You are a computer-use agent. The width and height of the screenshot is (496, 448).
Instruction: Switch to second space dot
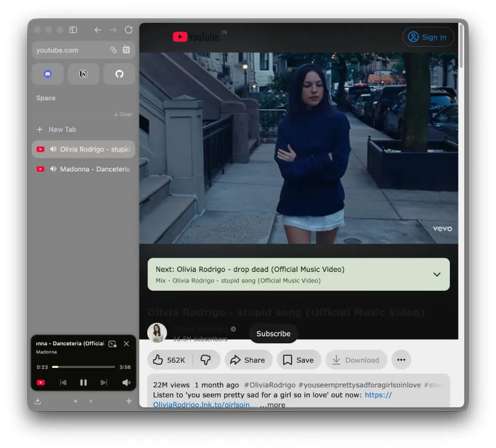click(x=91, y=401)
